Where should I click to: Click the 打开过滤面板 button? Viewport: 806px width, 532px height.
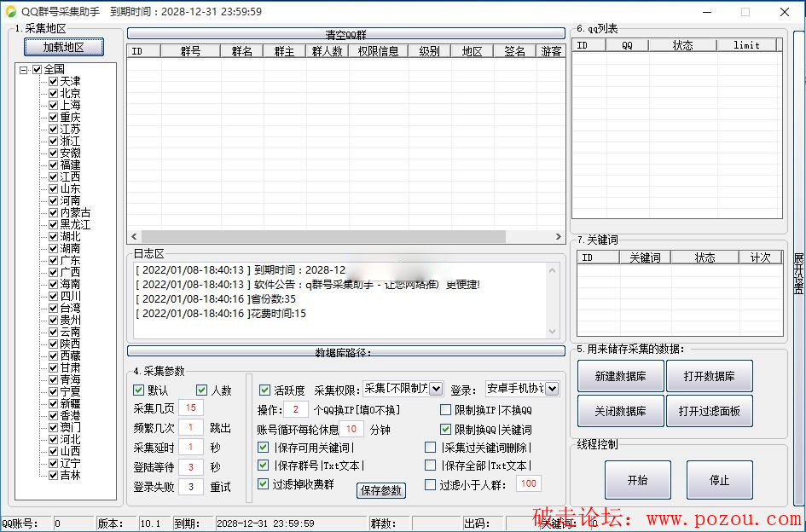pos(710,411)
